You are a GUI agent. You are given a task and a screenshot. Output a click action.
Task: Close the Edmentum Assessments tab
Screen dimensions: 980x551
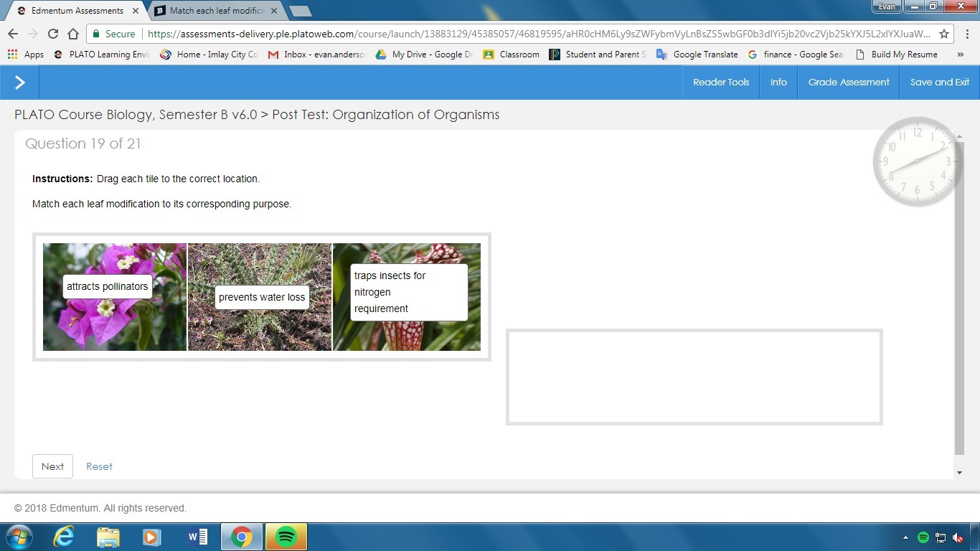(135, 11)
